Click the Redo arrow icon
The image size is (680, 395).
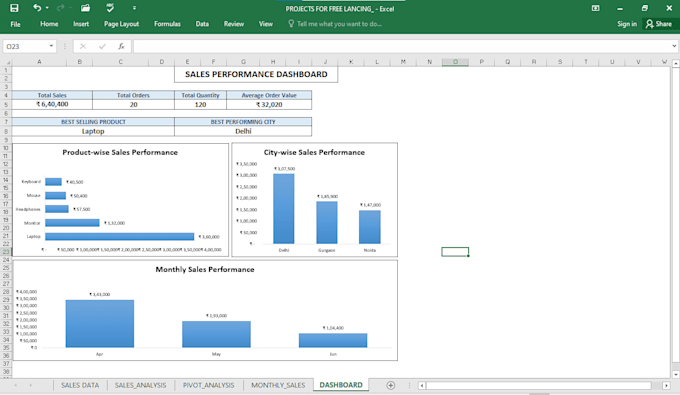click(x=60, y=8)
